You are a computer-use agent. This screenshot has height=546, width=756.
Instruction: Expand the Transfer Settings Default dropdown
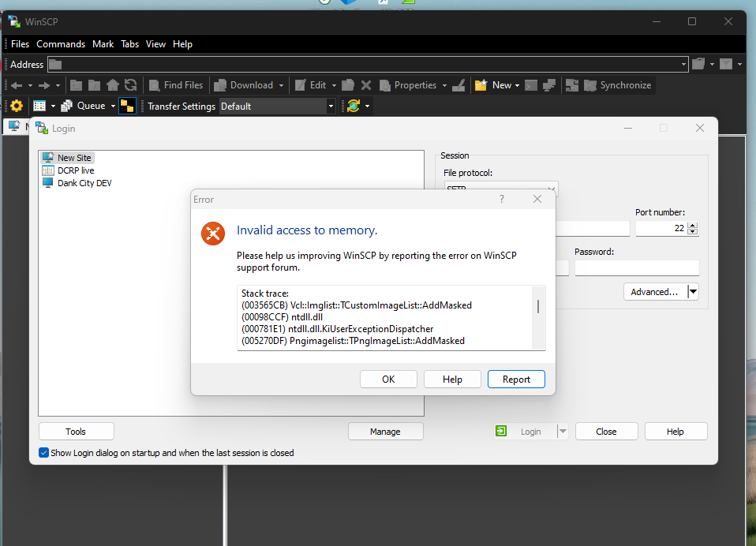click(x=331, y=106)
